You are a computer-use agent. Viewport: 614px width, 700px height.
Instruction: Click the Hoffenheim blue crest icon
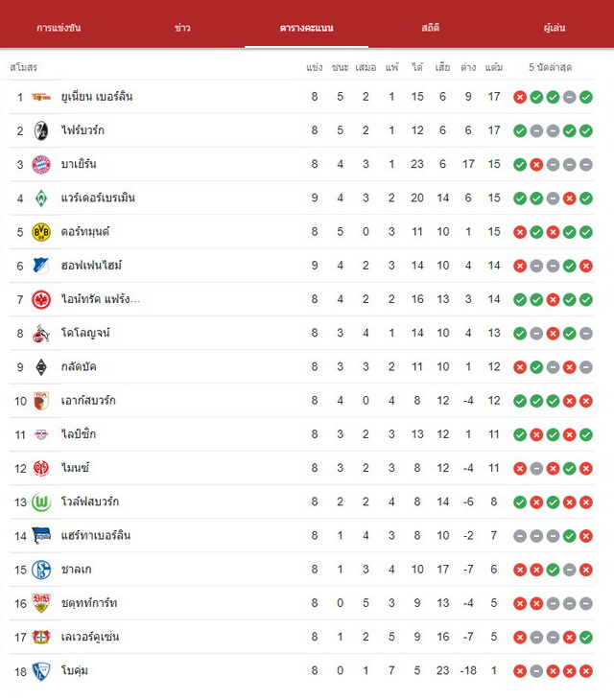click(x=41, y=266)
